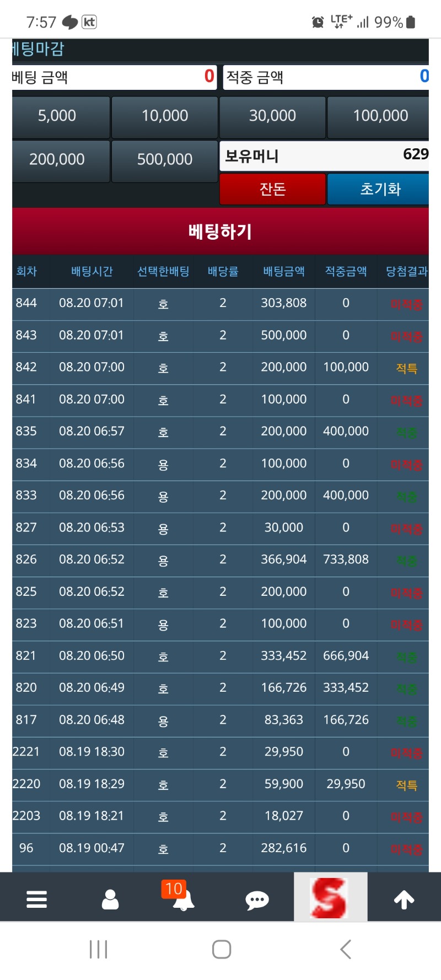Tap round number 843

(26, 335)
